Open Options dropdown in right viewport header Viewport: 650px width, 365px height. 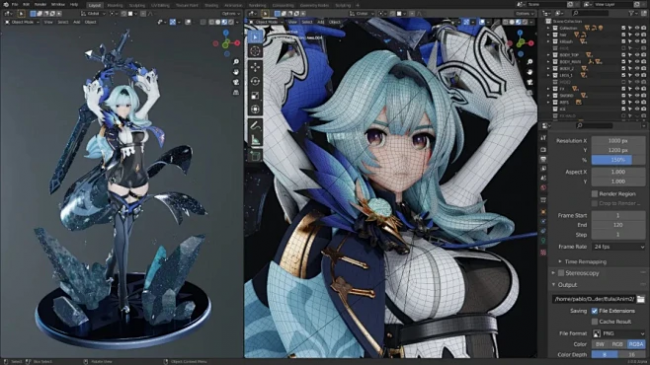[x=525, y=13]
